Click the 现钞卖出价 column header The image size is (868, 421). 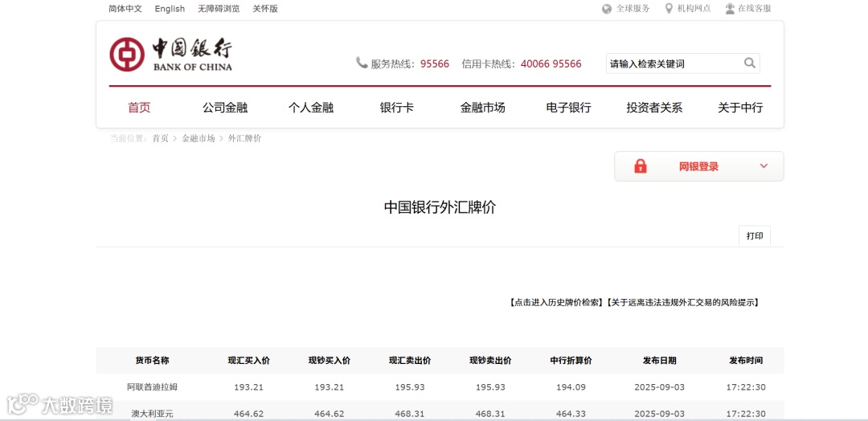pos(490,360)
